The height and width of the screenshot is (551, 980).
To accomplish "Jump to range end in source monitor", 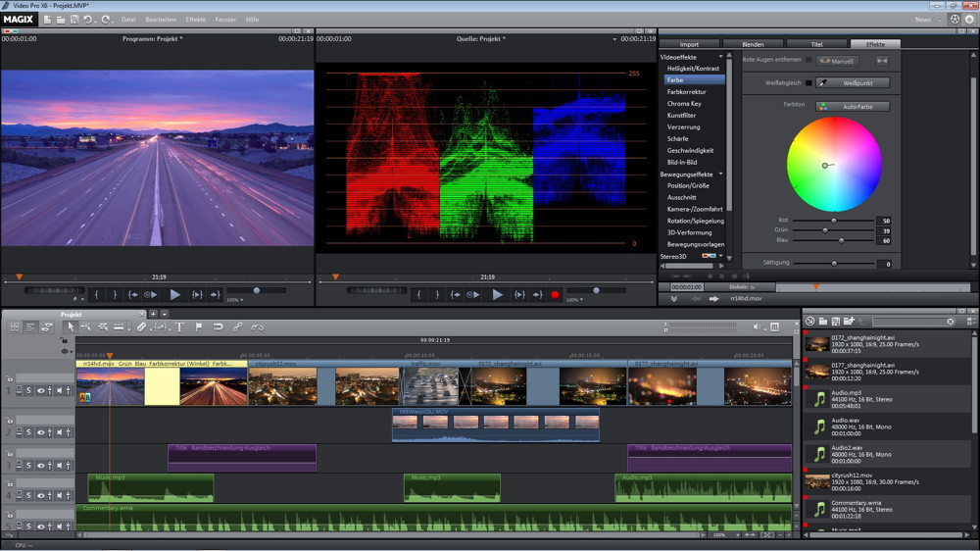I will (x=537, y=294).
